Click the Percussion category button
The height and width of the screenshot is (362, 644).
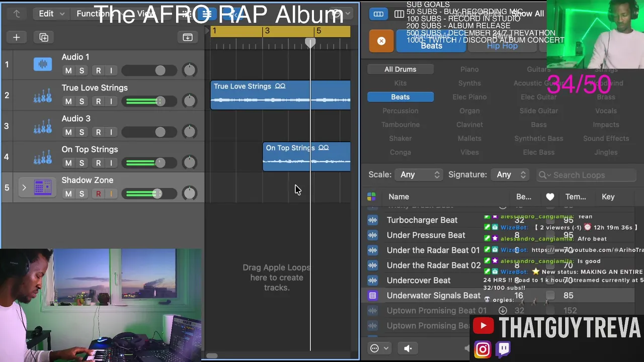[x=400, y=111]
